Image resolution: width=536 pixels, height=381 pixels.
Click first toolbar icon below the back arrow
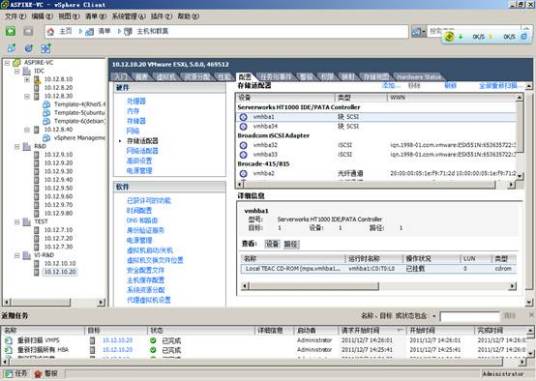12,48
